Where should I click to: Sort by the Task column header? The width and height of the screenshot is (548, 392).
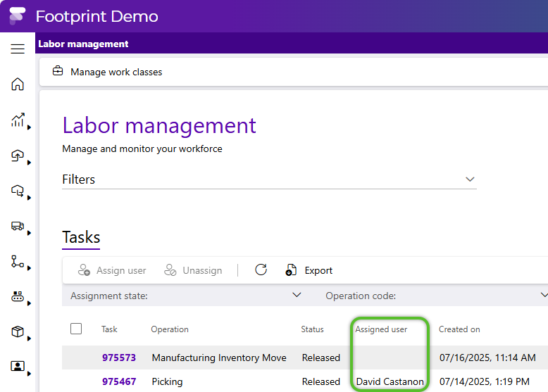pos(109,329)
